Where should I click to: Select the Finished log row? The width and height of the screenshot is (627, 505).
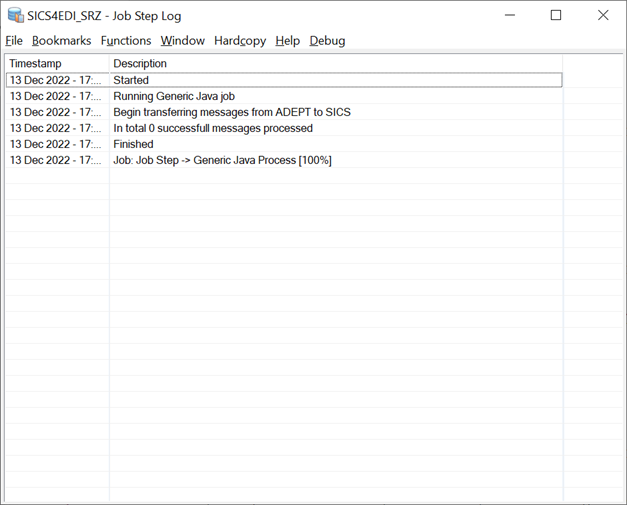tap(133, 144)
